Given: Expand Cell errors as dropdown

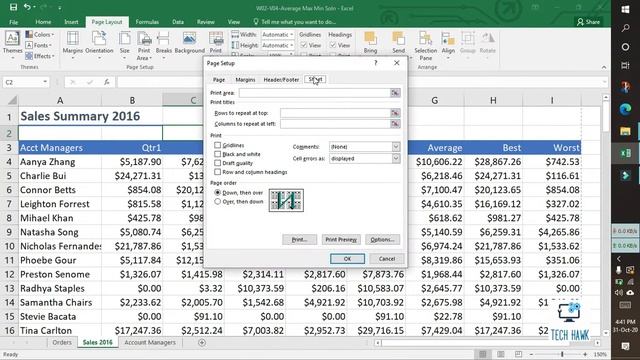Looking at the screenshot, I should (x=396, y=158).
